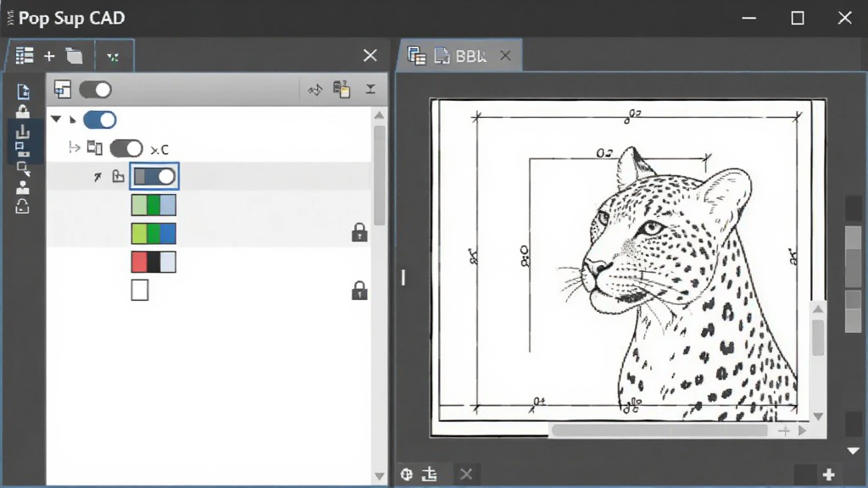Image resolution: width=868 pixels, height=488 pixels.
Task: Click the down arrow at the far right edge
Action: [x=853, y=451]
